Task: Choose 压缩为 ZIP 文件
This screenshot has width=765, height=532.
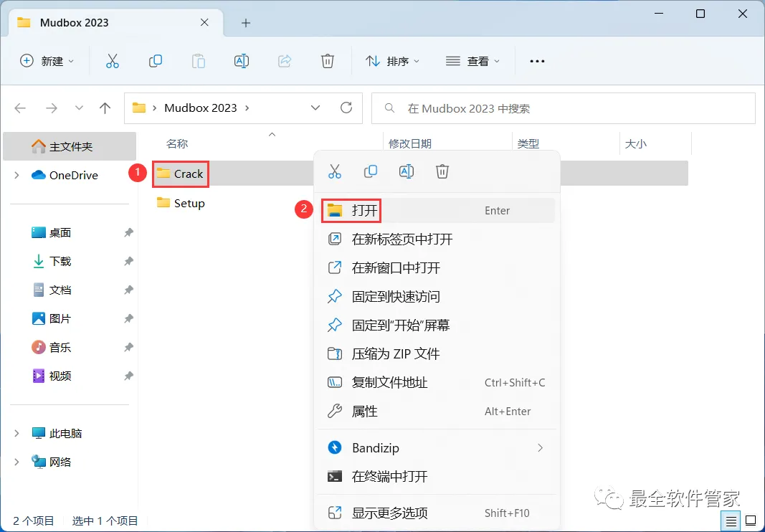Action: [x=437, y=354]
